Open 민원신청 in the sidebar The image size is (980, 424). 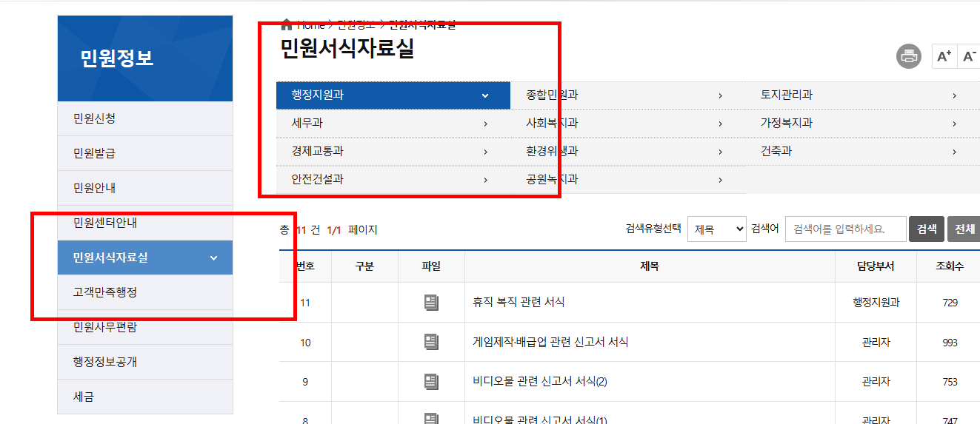145,118
